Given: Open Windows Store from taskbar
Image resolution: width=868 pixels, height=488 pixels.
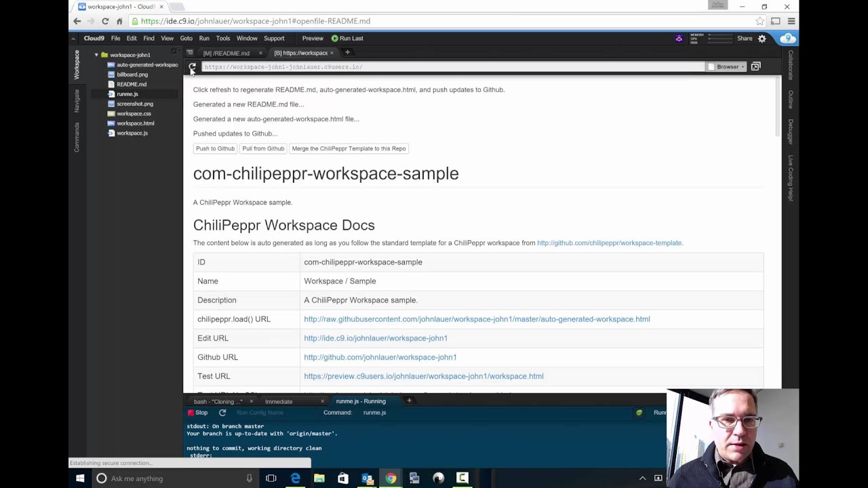Looking at the screenshot, I should pyautogui.click(x=343, y=479).
